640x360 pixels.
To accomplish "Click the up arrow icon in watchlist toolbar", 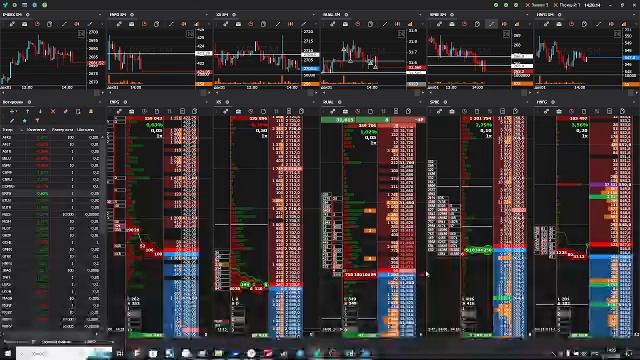I will tap(27, 111).
